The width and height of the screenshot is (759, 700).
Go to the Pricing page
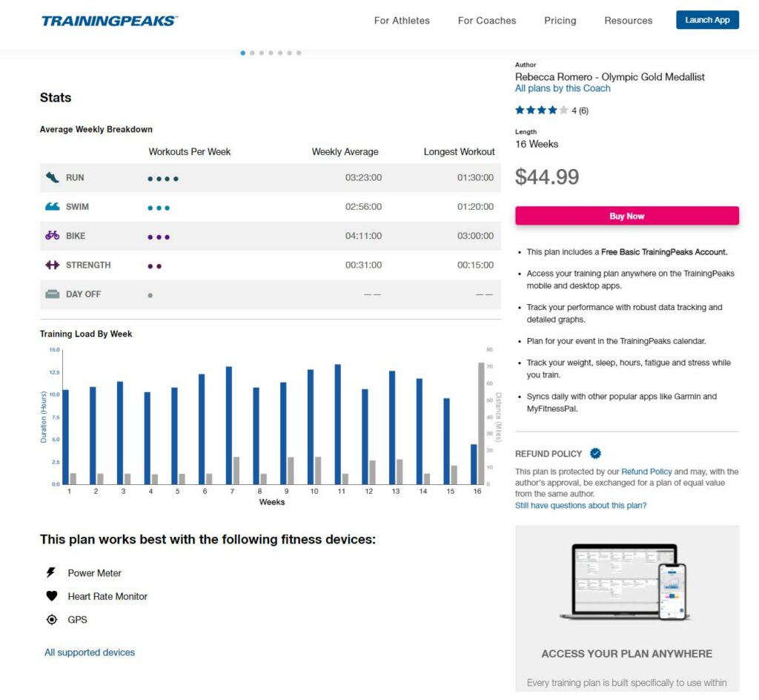coord(560,20)
